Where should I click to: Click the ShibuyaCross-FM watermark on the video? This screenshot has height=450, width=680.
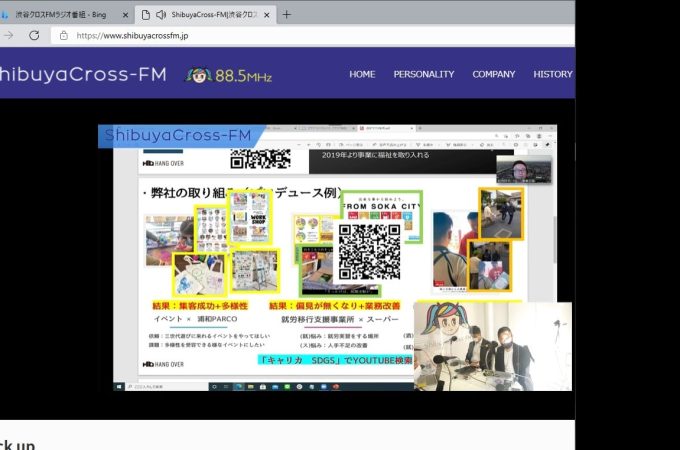click(x=180, y=136)
